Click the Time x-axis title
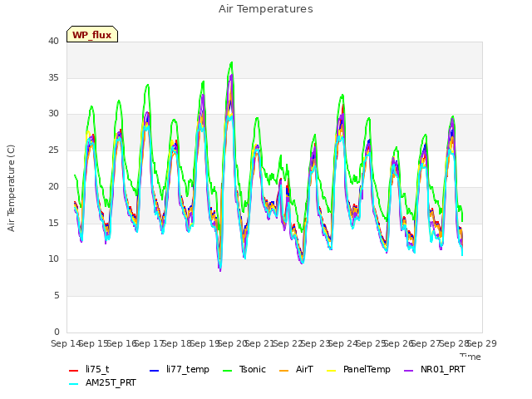Image resolution: width=532 pixels, height=399 pixels. tap(470, 357)
